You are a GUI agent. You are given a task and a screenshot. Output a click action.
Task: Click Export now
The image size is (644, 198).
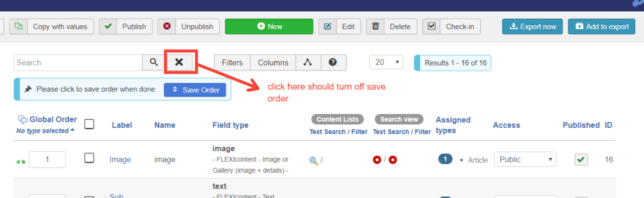pos(532,26)
